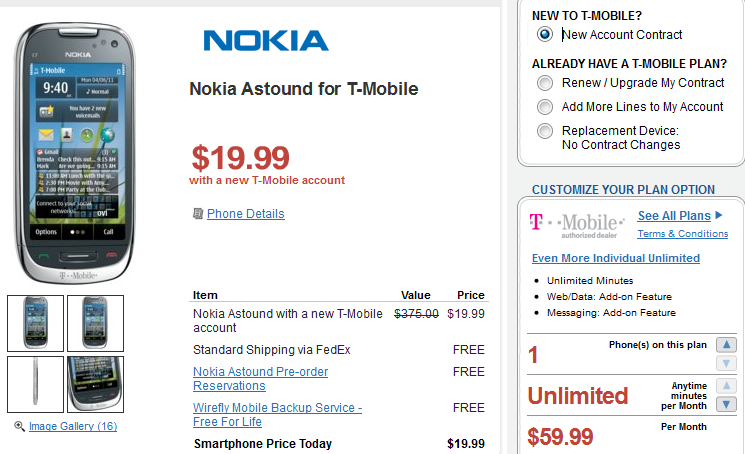The width and height of the screenshot is (745, 454).
Task: Click the Nokia brand logo
Action: point(266,41)
